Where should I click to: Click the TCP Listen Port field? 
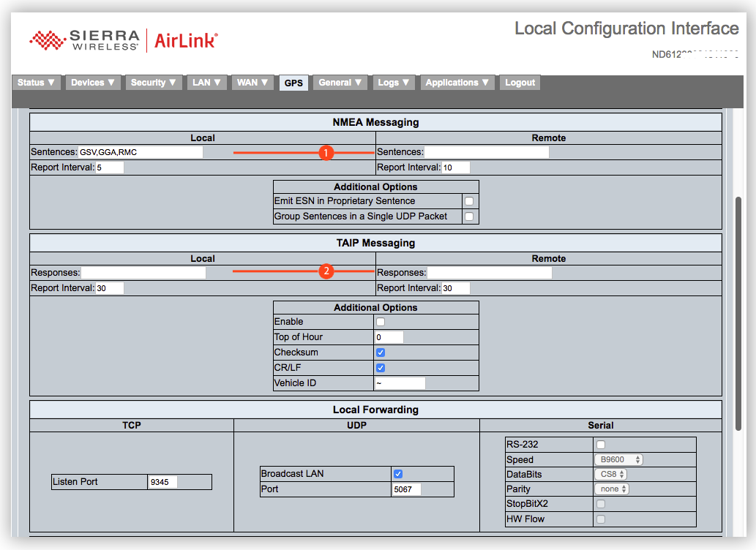163,482
